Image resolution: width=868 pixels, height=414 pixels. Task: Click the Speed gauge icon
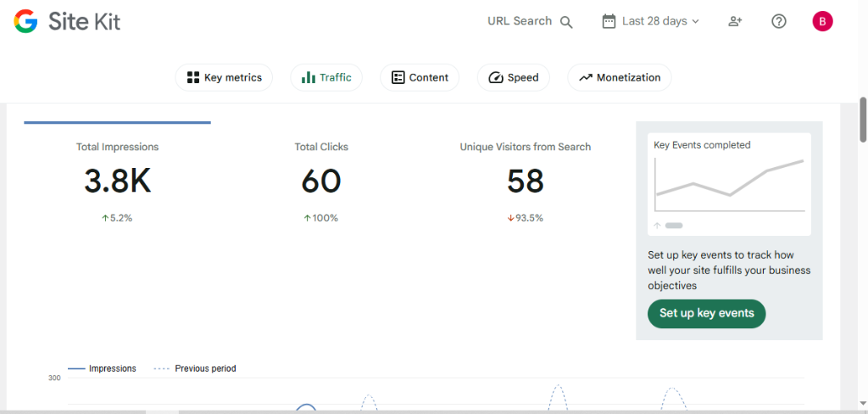click(495, 77)
